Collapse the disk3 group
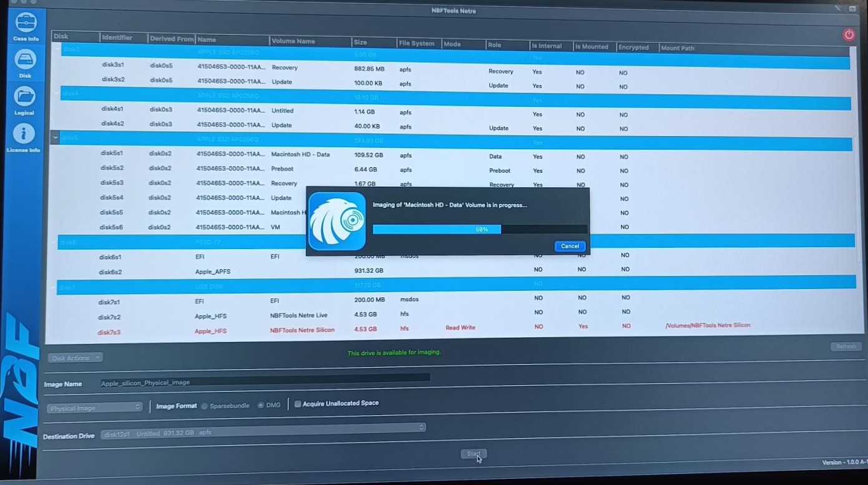Viewport: 868px width, 485px height. point(57,49)
